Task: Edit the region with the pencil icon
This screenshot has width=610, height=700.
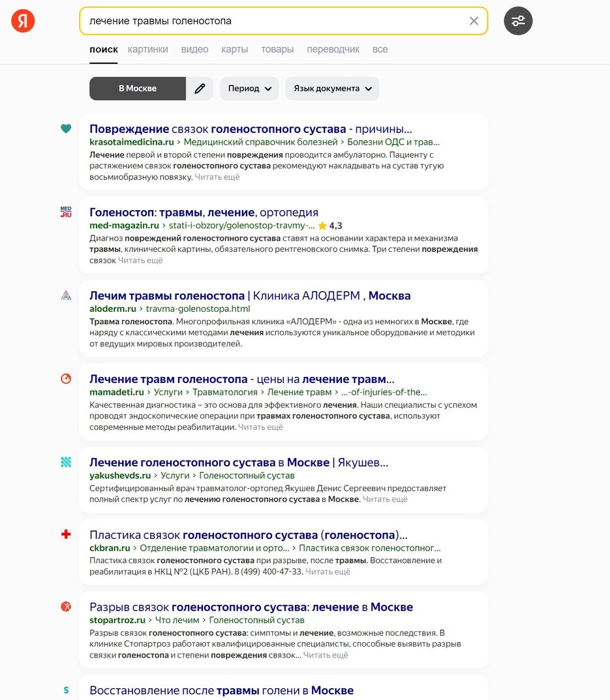Action: [x=200, y=88]
